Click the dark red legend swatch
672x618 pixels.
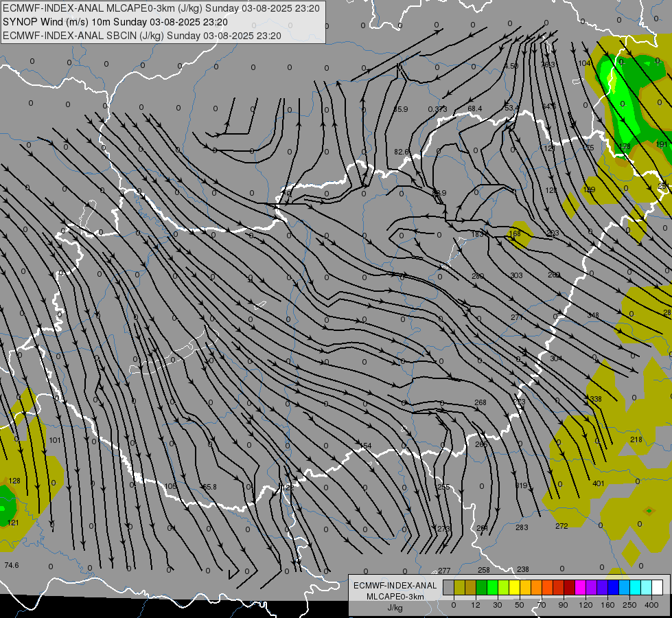(569, 587)
